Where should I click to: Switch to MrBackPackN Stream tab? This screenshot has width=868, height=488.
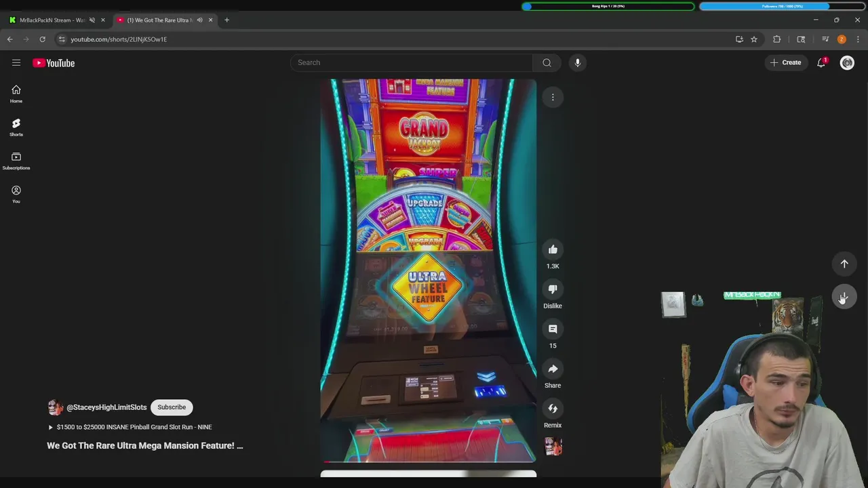point(52,20)
